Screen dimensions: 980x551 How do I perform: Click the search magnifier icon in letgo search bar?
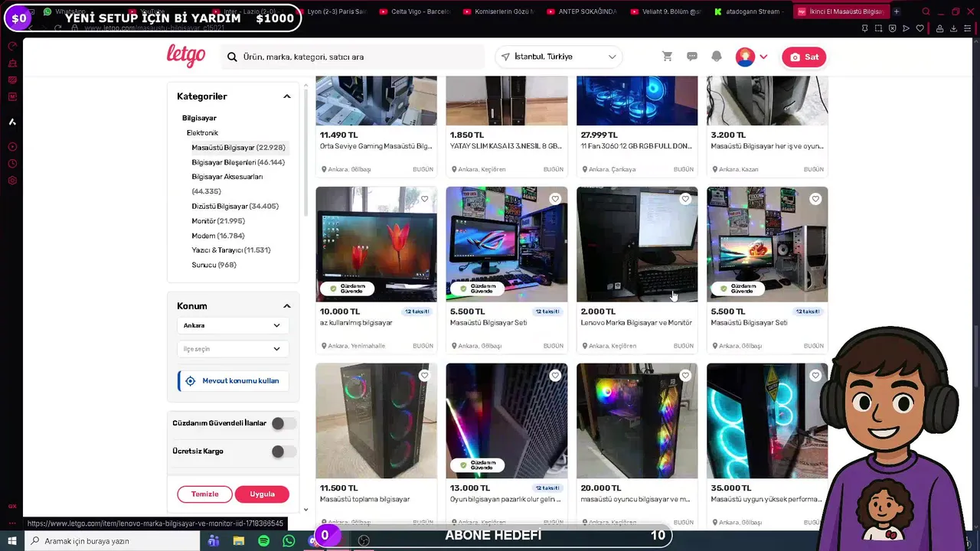(x=232, y=57)
